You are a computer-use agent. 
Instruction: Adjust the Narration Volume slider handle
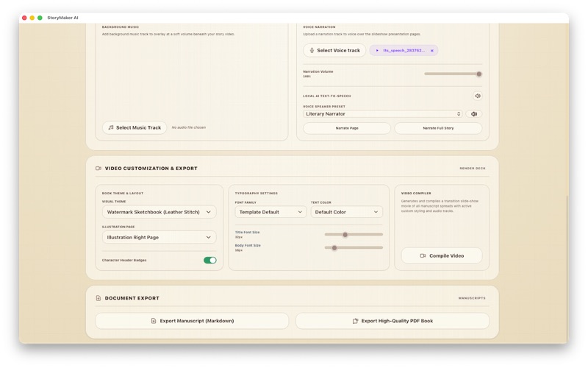(x=479, y=74)
